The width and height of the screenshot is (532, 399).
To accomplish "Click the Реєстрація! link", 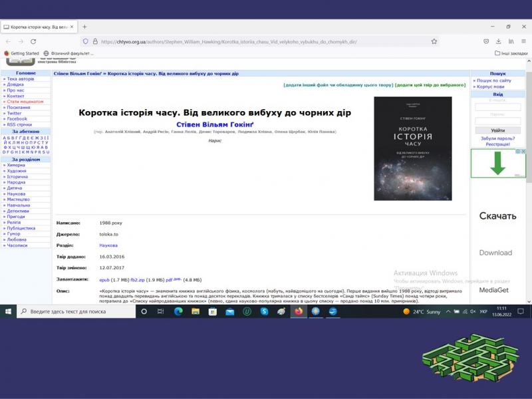I will (x=497, y=144).
